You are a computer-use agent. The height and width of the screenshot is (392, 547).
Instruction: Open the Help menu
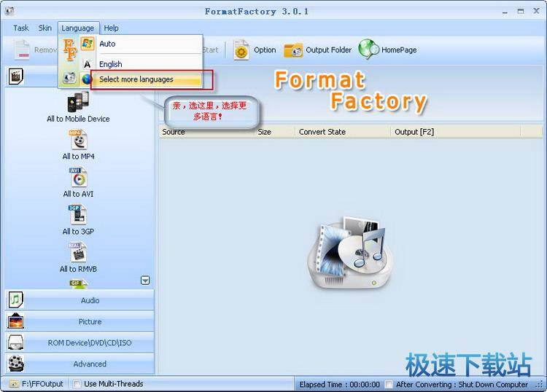pos(112,28)
